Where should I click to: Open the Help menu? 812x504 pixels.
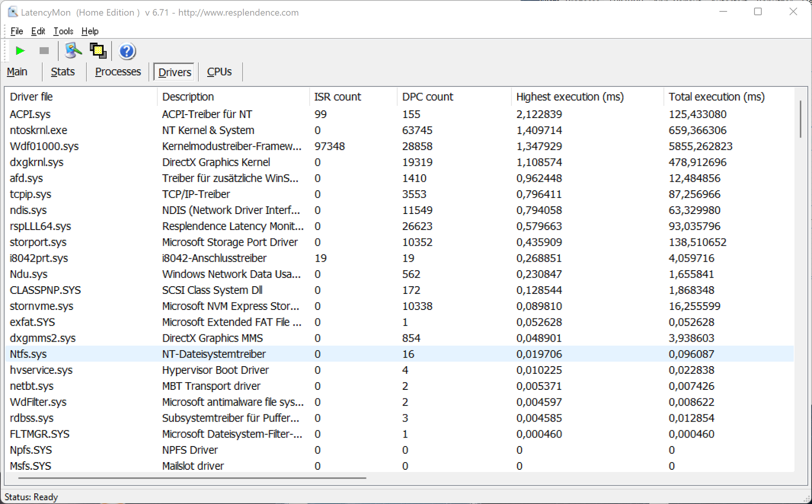90,31
